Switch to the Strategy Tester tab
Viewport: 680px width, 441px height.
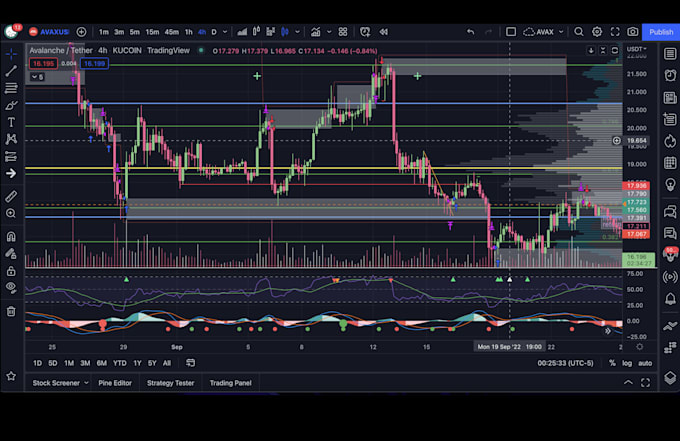click(x=171, y=383)
